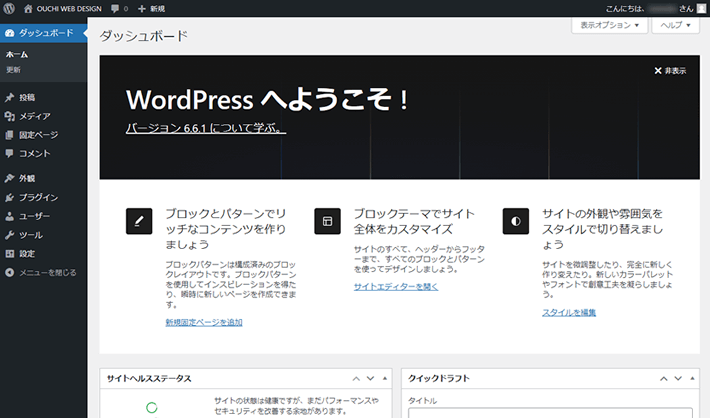The image size is (710, 418).
Task: Open the ホーム submenu item
Action: 17,54
